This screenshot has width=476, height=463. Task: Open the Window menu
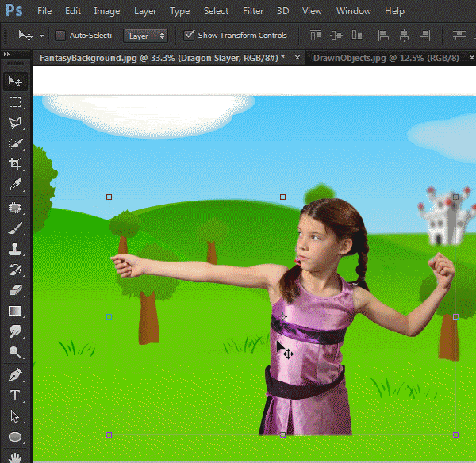[x=354, y=11]
